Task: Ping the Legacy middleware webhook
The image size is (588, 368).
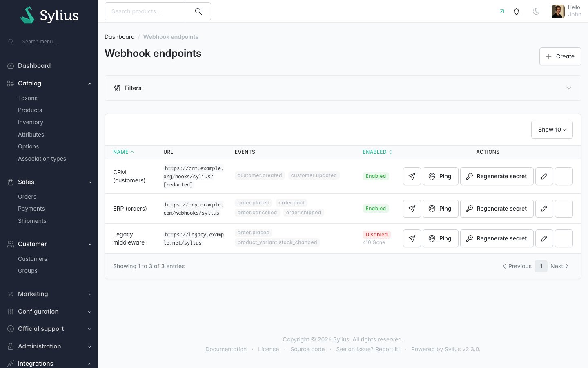Action: pyautogui.click(x=441, y=238)
